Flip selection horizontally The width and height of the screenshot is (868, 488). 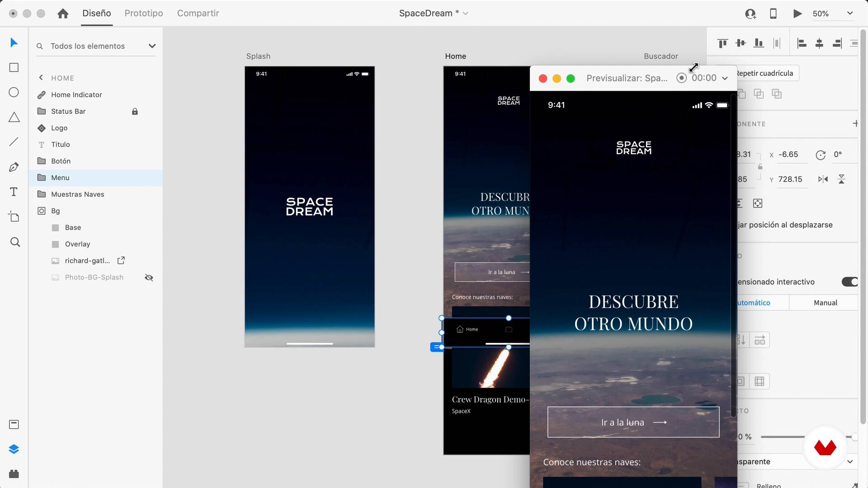point(823,179)
